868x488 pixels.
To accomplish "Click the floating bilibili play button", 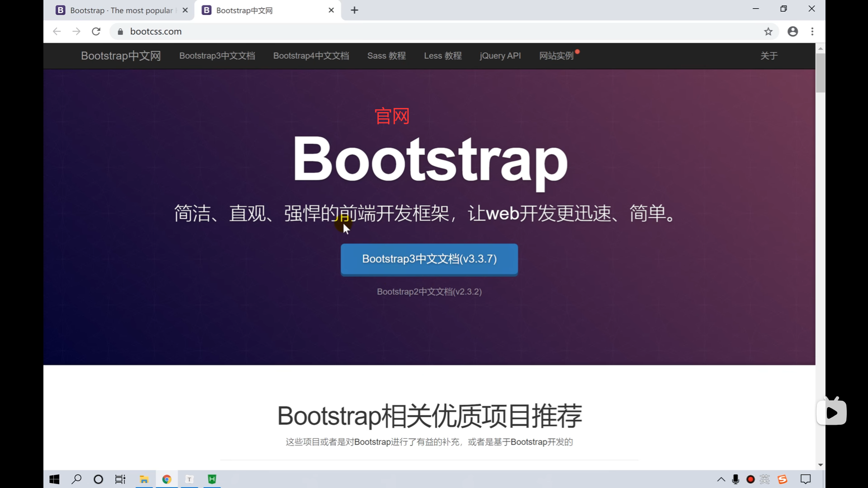I will tap(831, 412).
